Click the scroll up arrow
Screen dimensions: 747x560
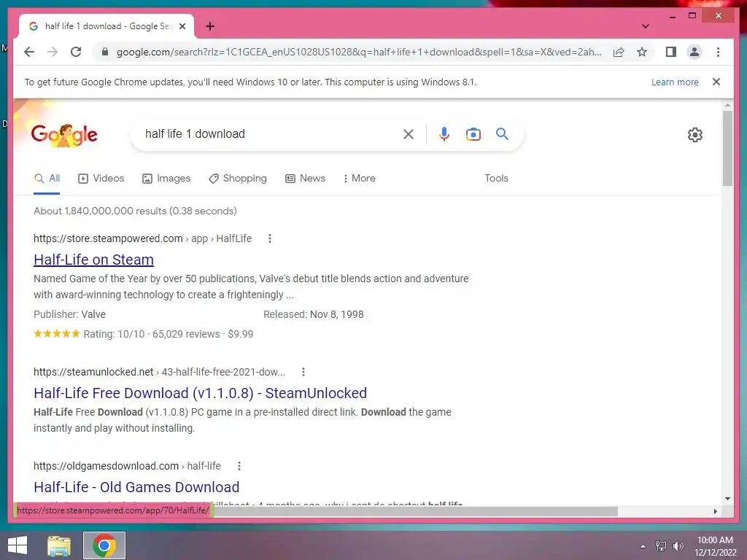[x=727, y=104]
